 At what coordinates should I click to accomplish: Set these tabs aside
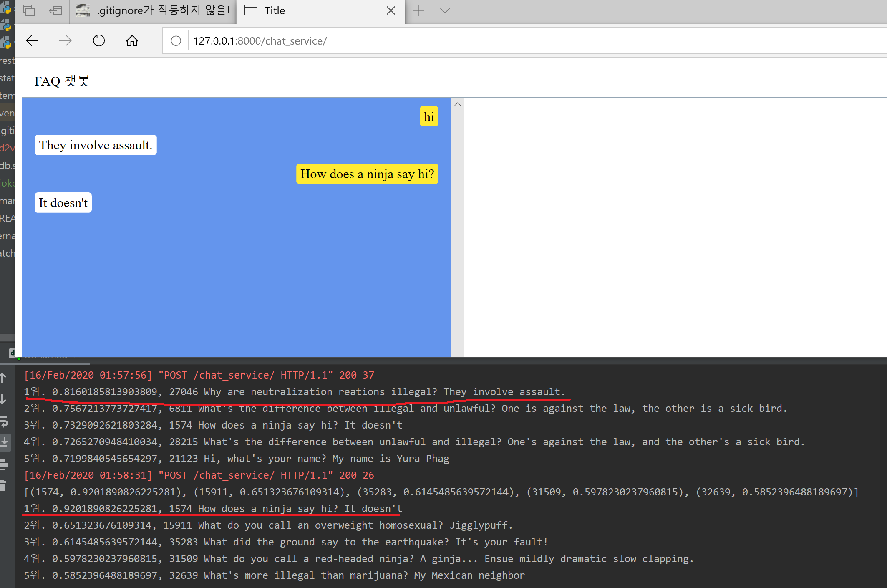[x=55, y=10]
